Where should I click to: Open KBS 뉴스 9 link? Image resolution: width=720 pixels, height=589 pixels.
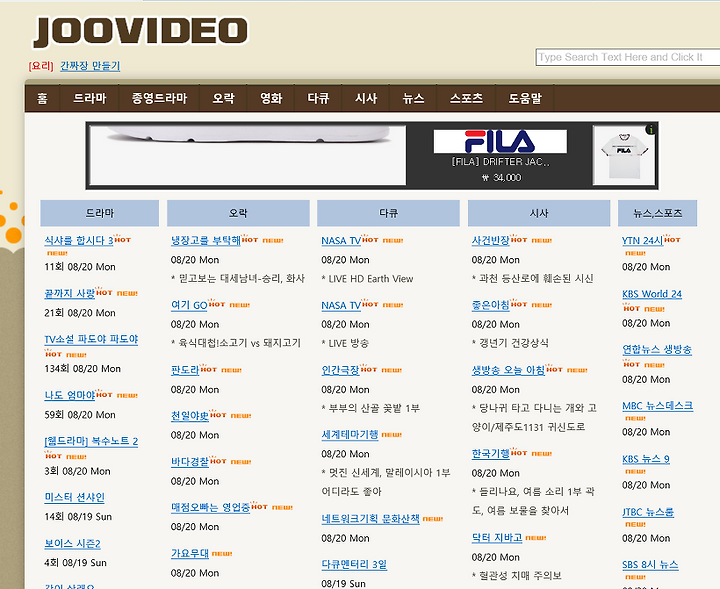(646, 459)
